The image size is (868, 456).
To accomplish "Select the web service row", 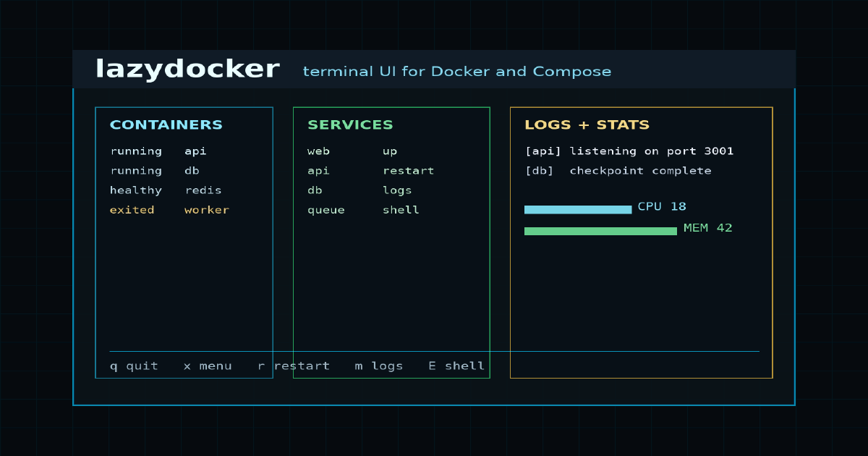I will click(x=352, y=151).
